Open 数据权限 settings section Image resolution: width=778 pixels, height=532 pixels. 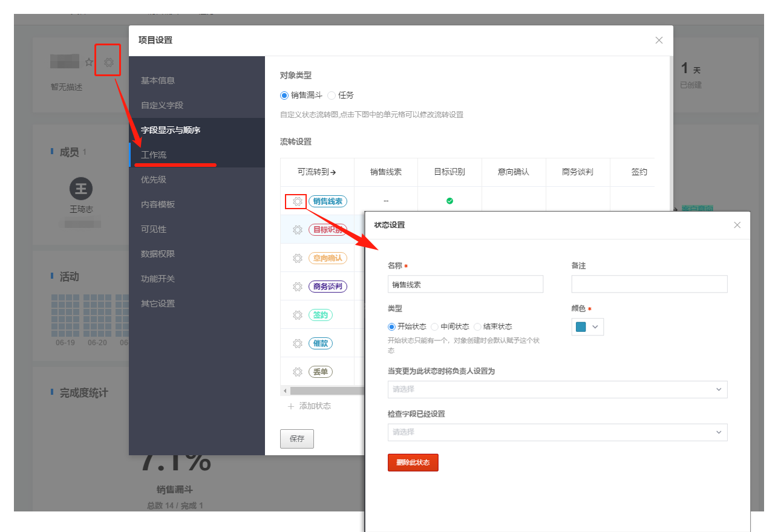coord(197,254)
